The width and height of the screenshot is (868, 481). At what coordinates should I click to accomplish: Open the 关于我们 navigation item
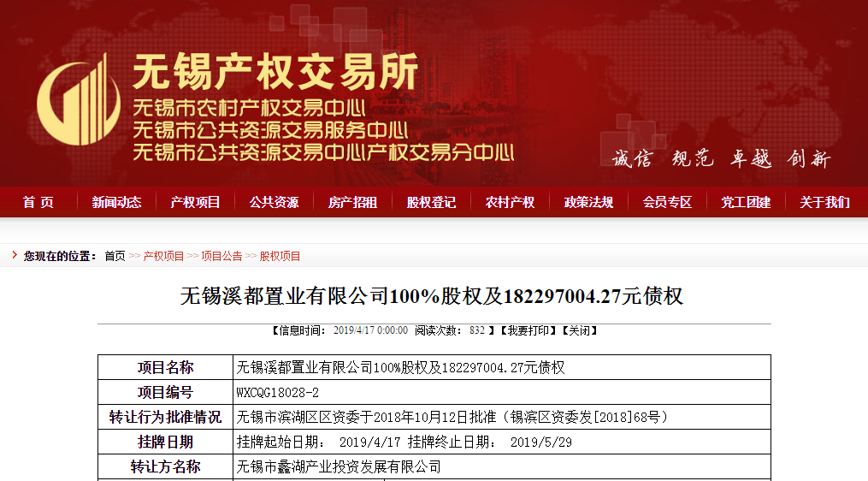click(824, 202)
